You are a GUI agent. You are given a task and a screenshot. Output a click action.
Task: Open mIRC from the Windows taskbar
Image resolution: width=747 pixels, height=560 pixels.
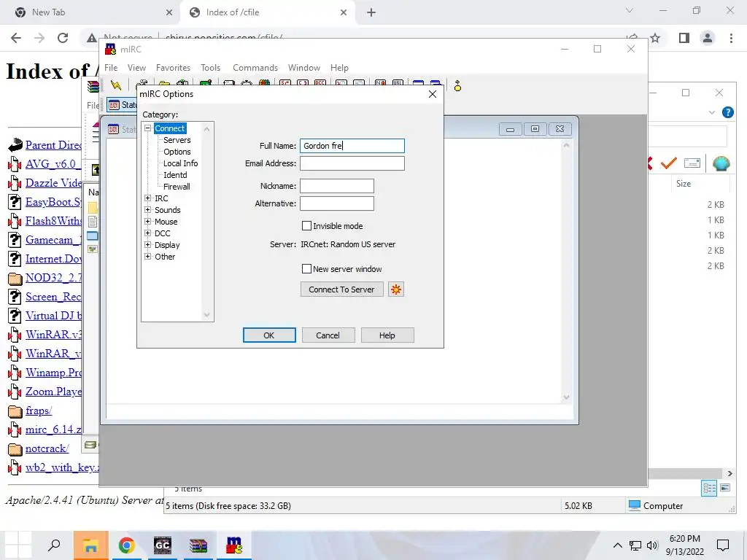click(x=234, y=545)
